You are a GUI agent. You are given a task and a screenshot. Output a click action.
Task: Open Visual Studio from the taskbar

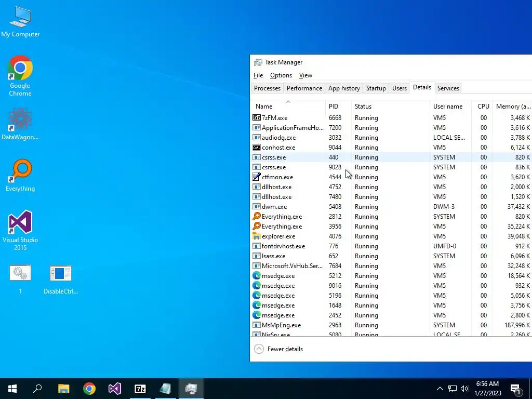tap(115, 389)
